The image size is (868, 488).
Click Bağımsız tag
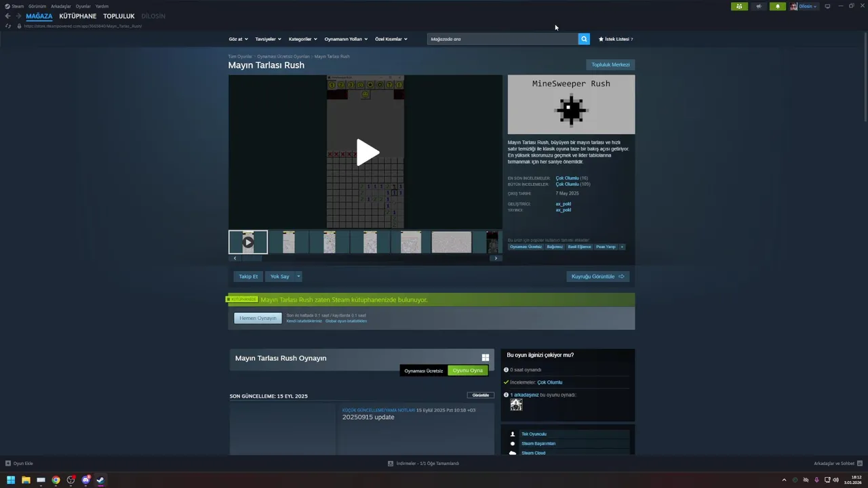tap(555, 247)
